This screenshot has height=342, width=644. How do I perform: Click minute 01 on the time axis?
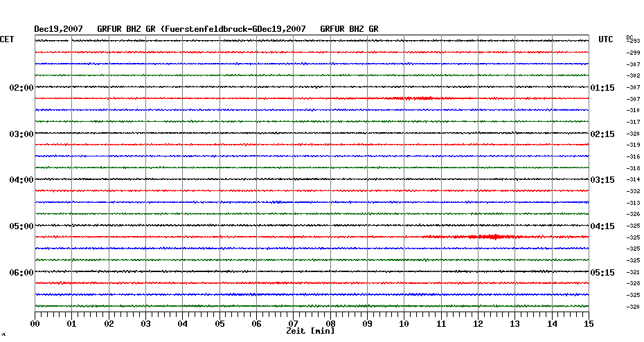[71, 323]
